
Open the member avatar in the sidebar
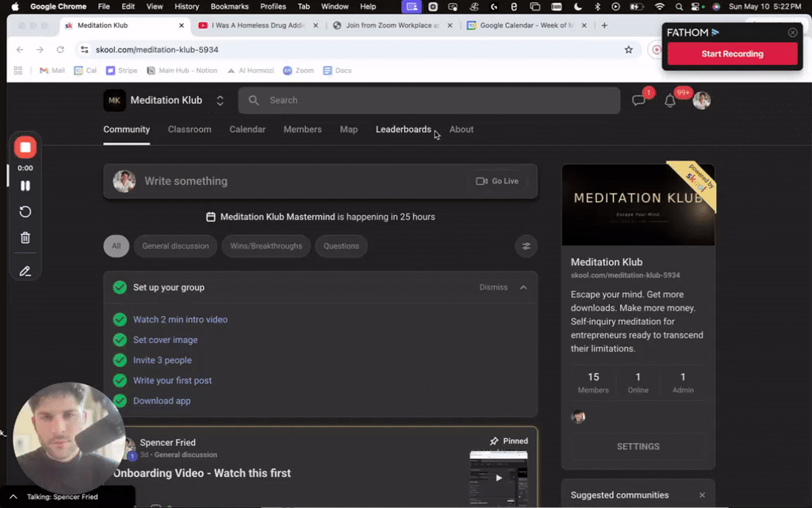578,416
